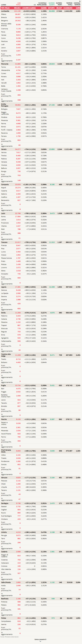Viewport: 82px width, 644px height.
Task: Click the NUMERO MORTI column header
Action: click(x=59, y=4)
